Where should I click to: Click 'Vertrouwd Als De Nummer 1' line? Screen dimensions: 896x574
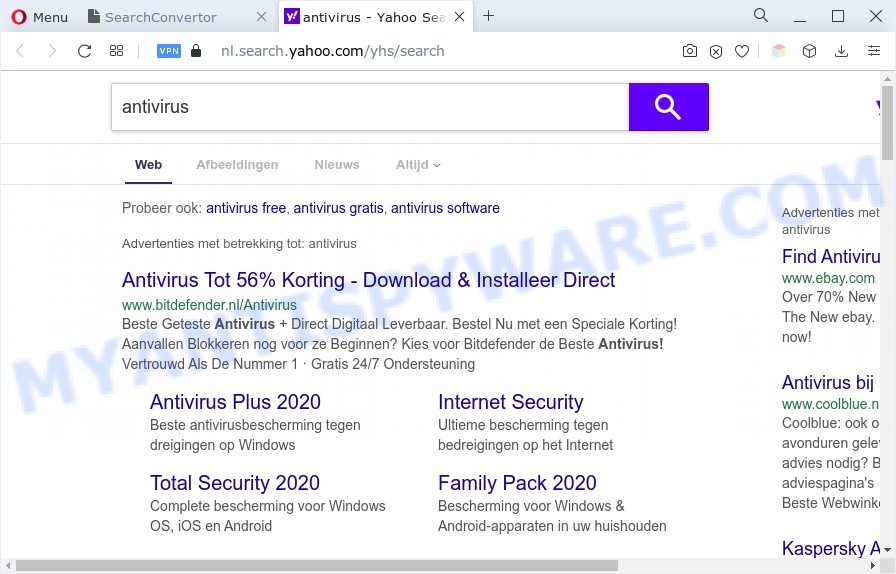click(x=298, y=364)
